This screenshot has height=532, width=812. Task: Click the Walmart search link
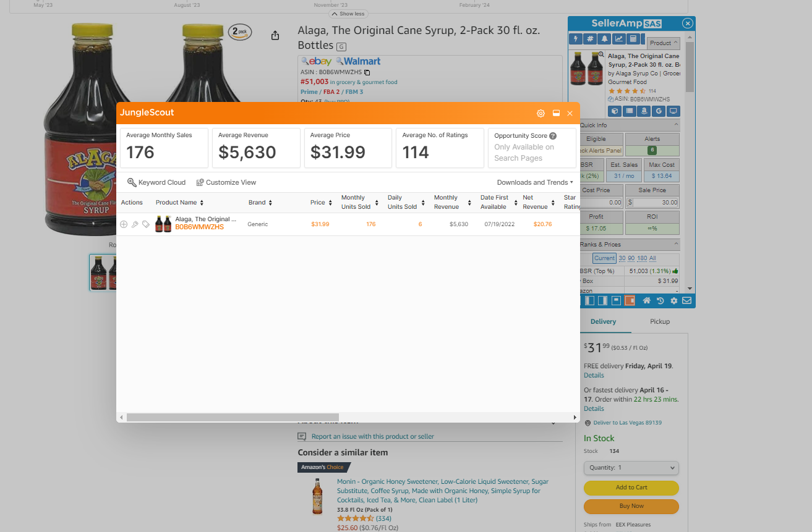coord(358,61)
